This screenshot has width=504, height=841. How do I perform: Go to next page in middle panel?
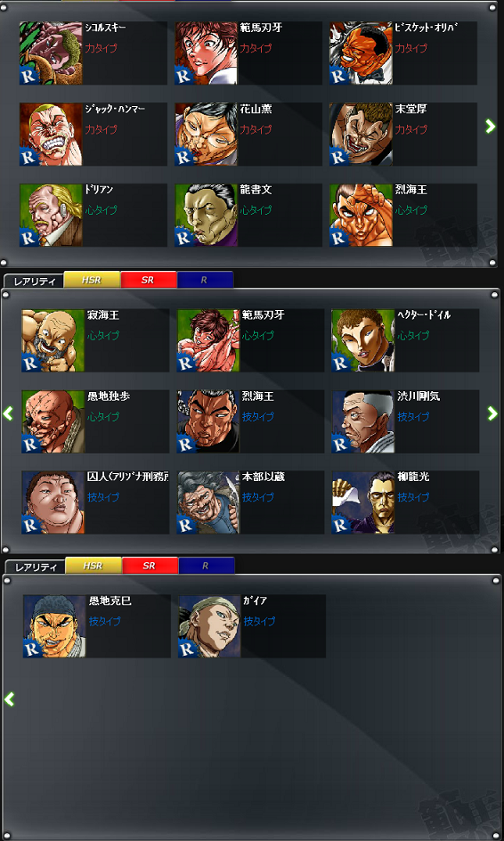[492, 413]
